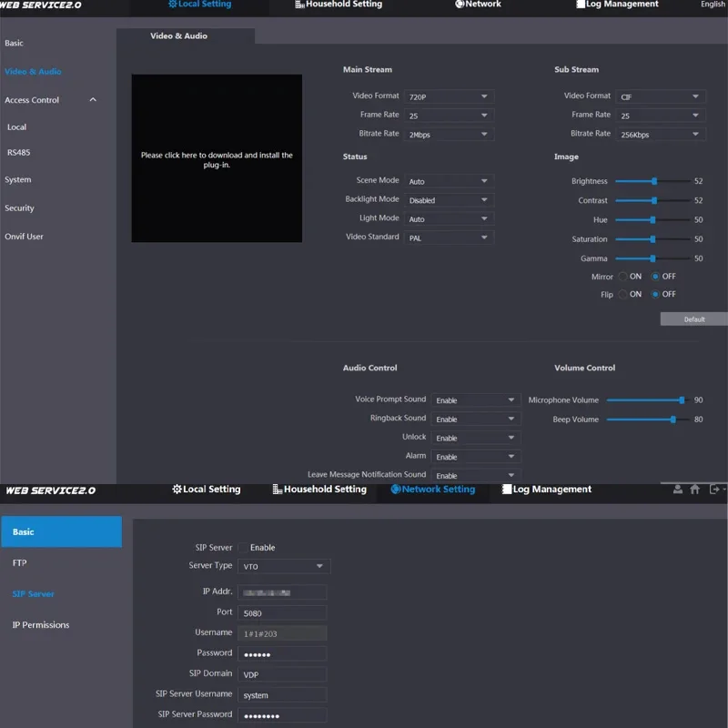The height and width of the screenshot is (728, 728).
Task: Click the Port field showing 5080
Action: pyautogui.click(x=282, y=612)
